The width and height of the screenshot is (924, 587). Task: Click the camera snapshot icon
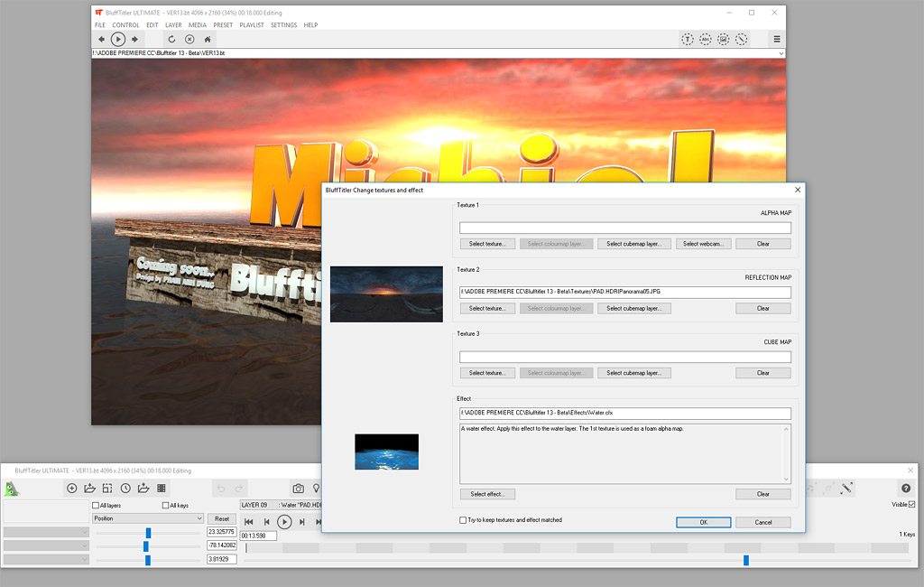click(298, 488)
